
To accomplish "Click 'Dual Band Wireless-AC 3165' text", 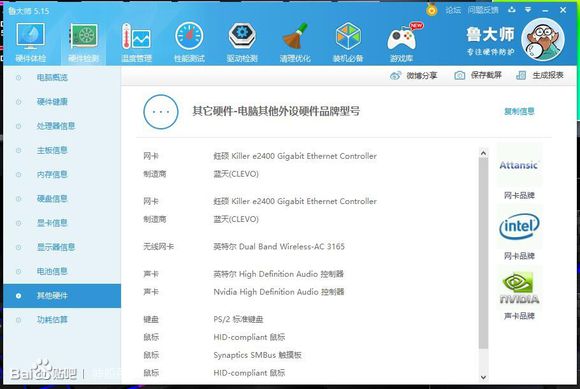I will (x=292, y=247).
